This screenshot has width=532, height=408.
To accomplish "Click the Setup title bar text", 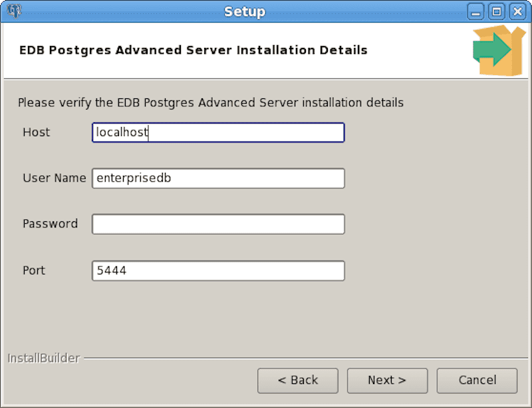I will click(245, 11).
